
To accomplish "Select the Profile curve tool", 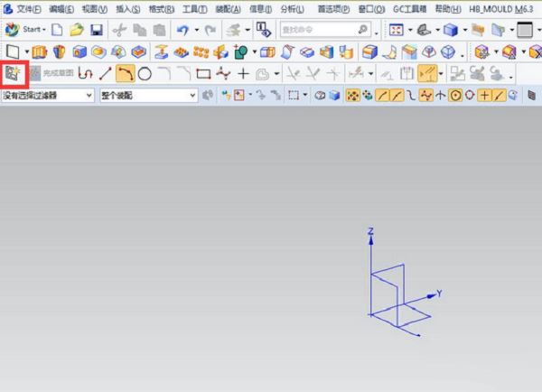I will [x=86, y=73].
